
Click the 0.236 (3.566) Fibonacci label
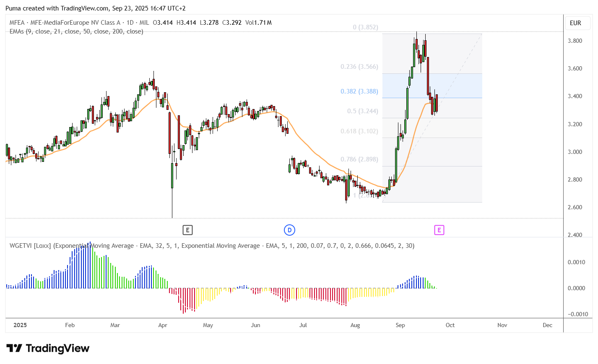click(x=359, y=67)
